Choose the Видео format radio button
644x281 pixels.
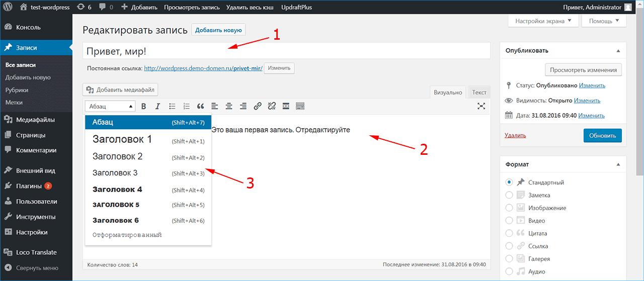[x=509, y=221]
